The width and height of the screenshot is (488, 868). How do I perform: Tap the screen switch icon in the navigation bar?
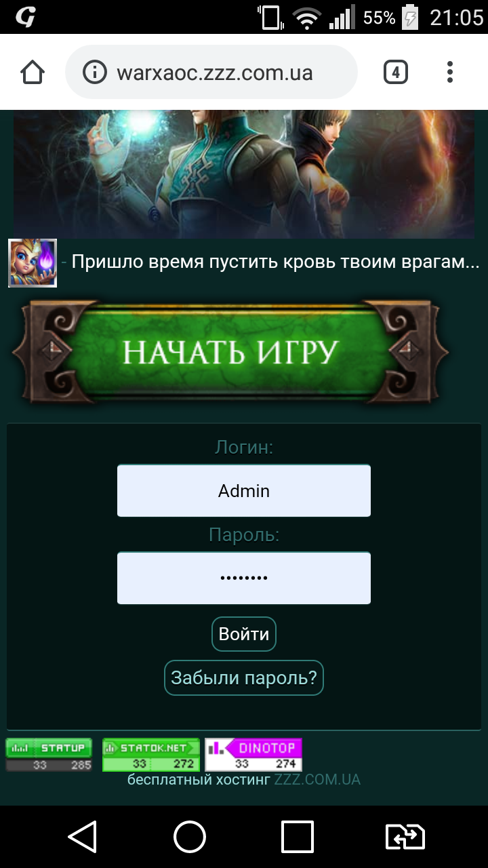(x=405, y=836)
